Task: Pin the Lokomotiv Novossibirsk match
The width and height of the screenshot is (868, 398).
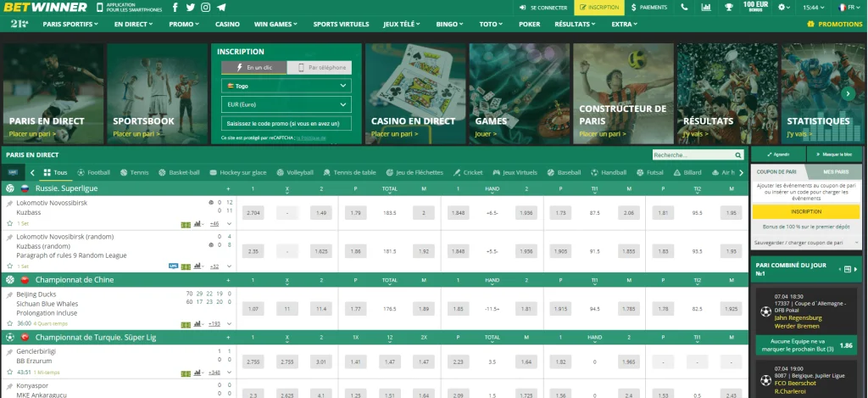Action: 9,204
